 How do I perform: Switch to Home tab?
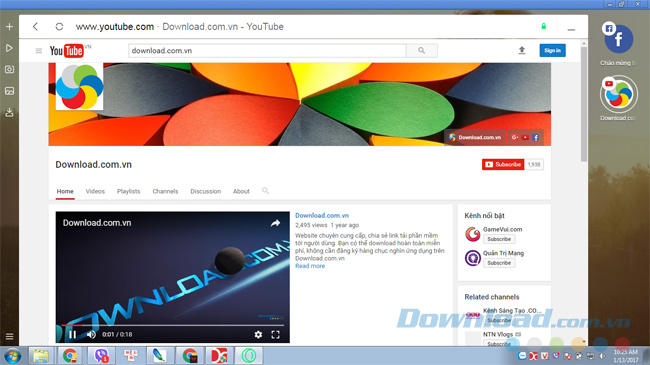click(x=65, y=191)
